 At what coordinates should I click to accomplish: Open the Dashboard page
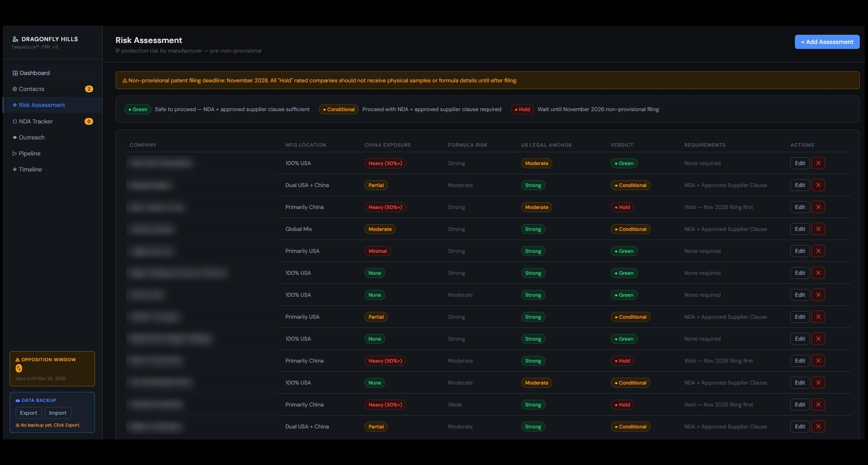[x=53, y=73]
